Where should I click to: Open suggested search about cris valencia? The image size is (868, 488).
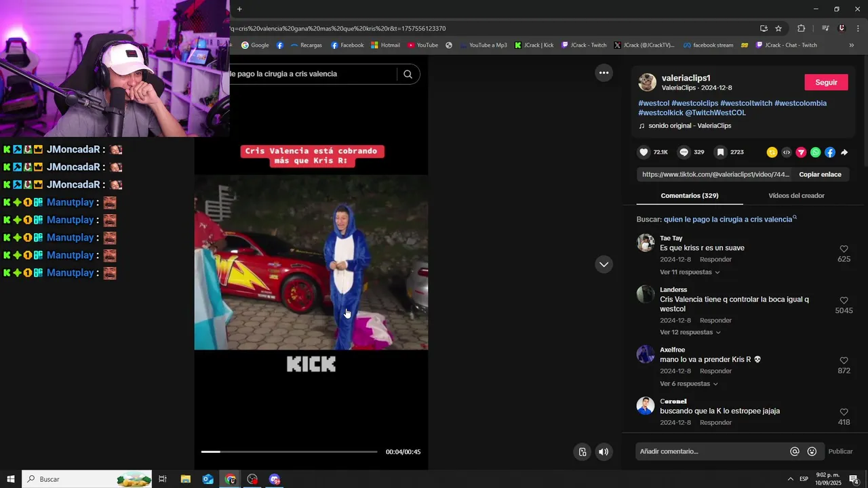(x=728, y=220)
